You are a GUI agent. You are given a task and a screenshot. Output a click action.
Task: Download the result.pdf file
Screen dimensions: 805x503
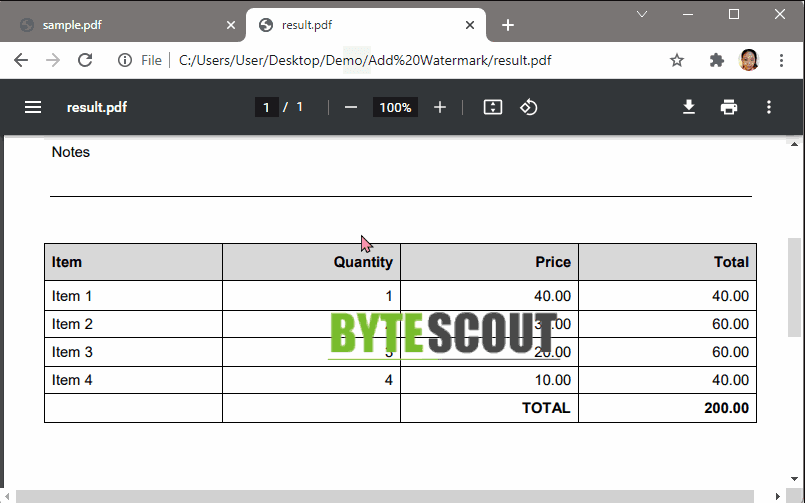689,107
